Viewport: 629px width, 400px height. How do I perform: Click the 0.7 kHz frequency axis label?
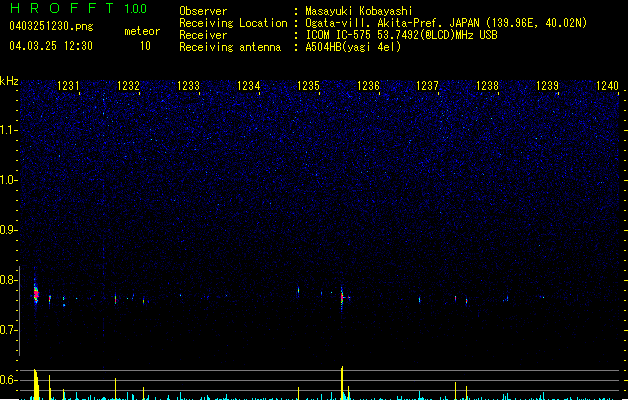[9, 330]
